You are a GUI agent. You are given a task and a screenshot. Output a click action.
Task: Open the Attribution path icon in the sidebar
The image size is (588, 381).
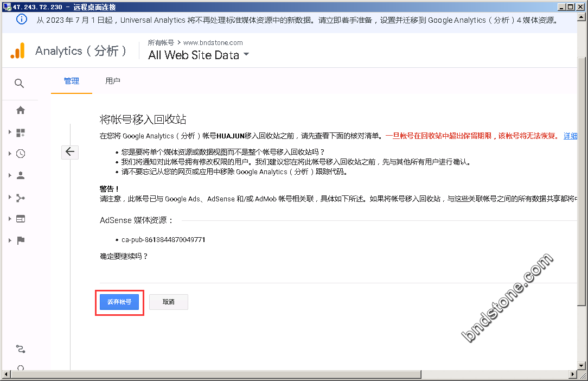point(21,349)
